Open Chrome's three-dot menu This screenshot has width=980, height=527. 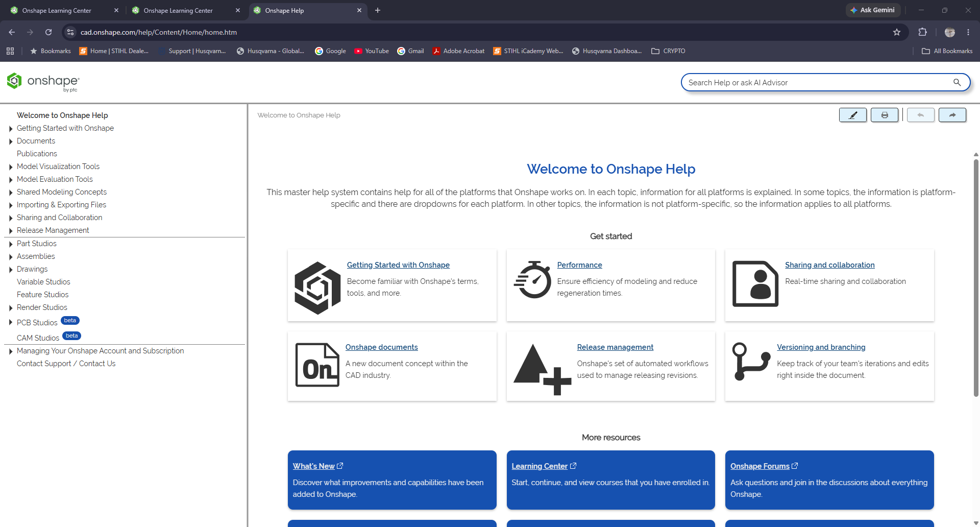click(x=968, y=32)
